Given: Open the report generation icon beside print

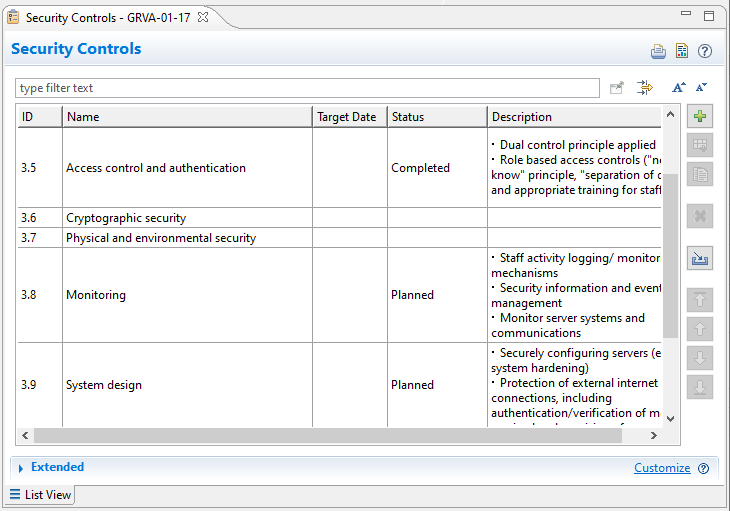Looking at the screenshot, I should click(681, 51).
